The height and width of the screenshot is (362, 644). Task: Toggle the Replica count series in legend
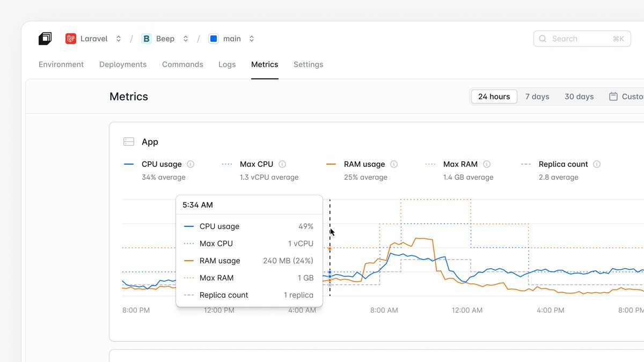coord(563,164)
